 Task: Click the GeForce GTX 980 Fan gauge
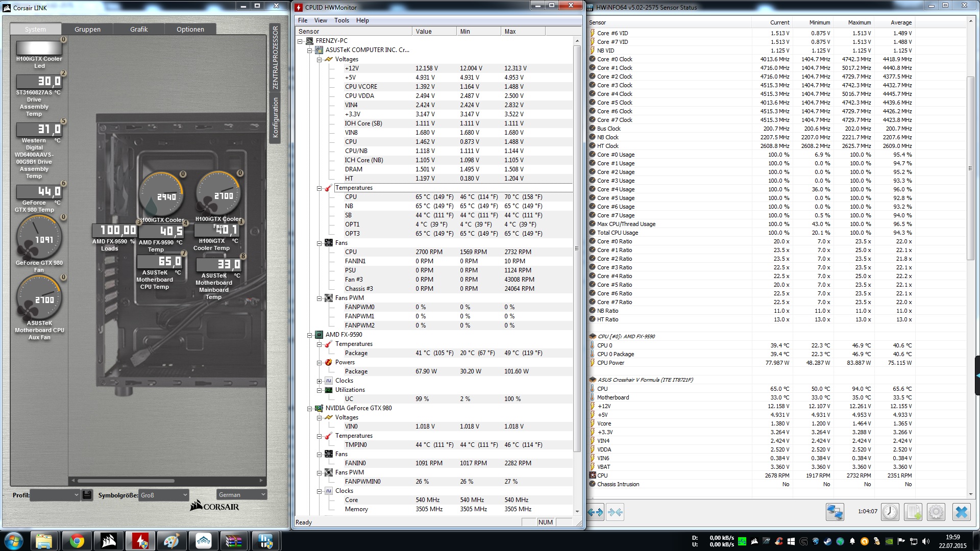[x=39, y=238]
